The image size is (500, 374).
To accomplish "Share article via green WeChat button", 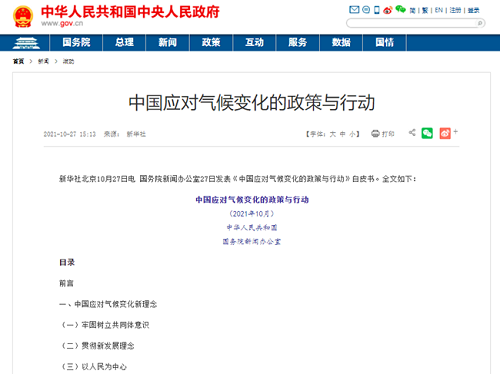I will pyautogui.click(x=427, y=133).
